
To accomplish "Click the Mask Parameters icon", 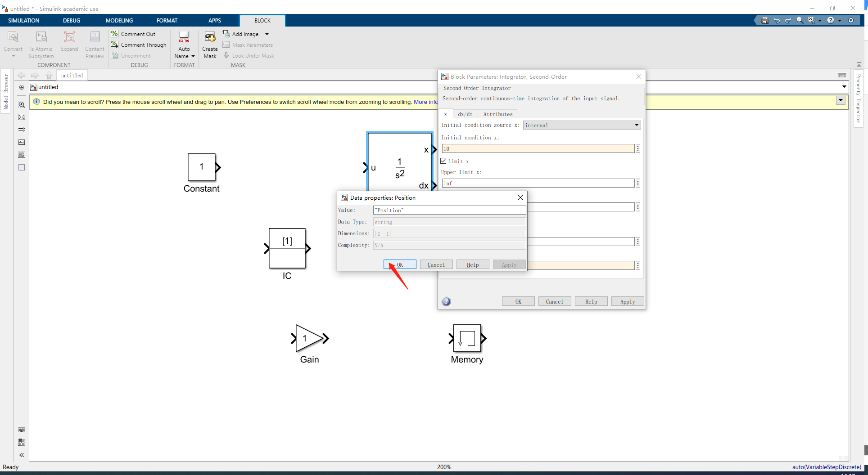I will coord(226,45).
